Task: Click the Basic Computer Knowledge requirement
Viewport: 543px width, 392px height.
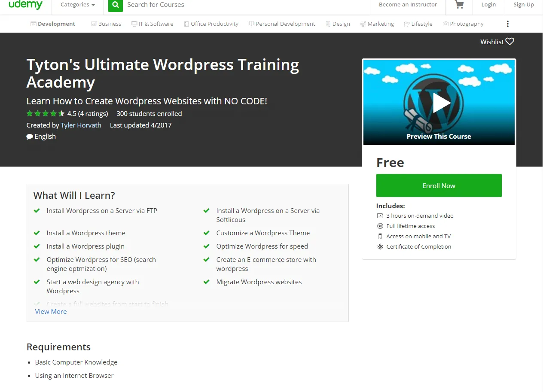Action: 76,362
